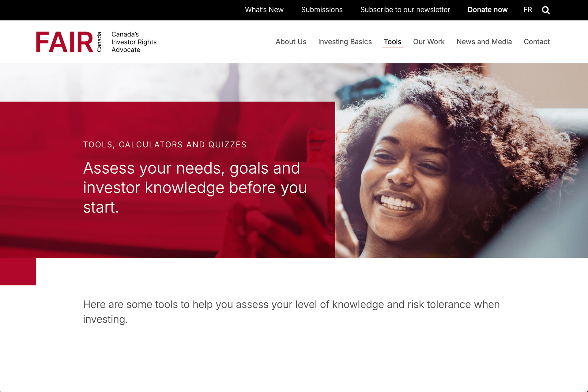Image resolution: width=588 pixels, height=392 pixels.
Task: Click the 'Assess your needs' hero heading
Action: [195, 187]
